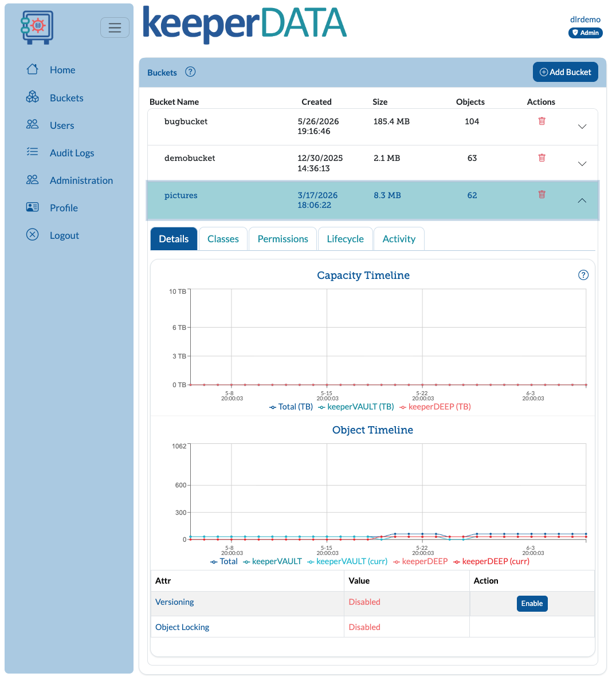Image resolution: width=616 pixels, height=677 pixels.
Task: Click the Home house icon
Action: click(33, 69)
